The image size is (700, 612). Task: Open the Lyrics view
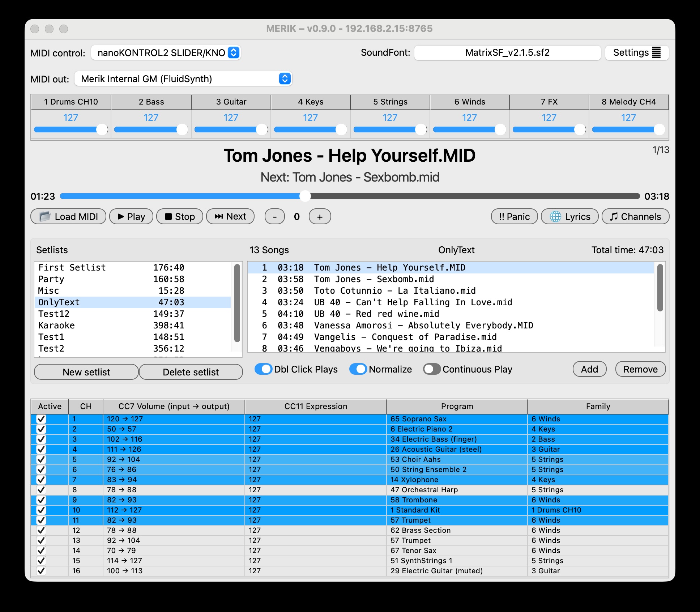569,216
